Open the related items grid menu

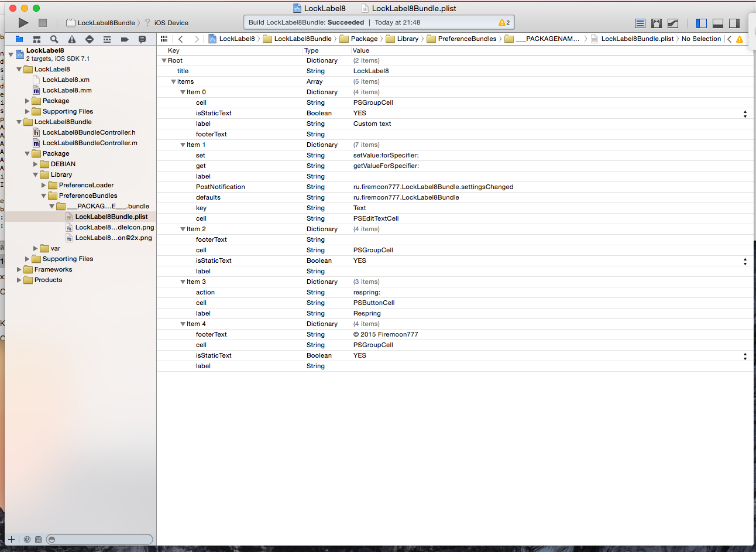click(x=164, y=39)
